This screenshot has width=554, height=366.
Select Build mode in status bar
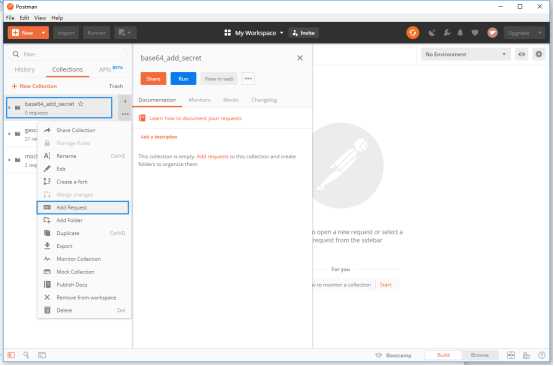(443, 355)
